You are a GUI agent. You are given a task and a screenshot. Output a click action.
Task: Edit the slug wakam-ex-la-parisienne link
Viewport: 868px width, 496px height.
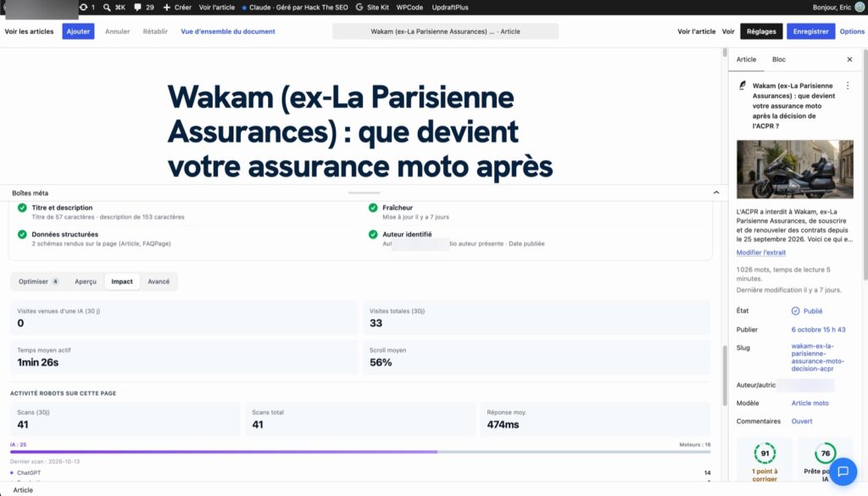[818, 357]
